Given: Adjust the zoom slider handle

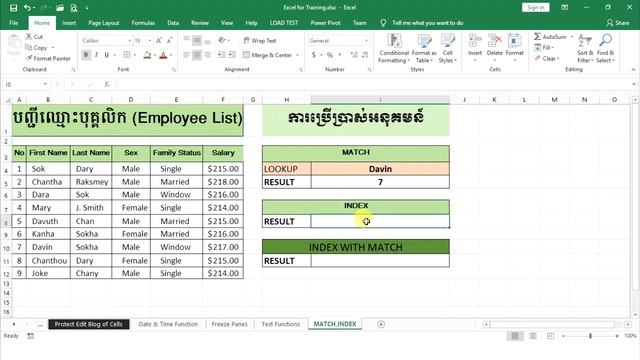Looking at the screenshot, I should tap(590, 336).
